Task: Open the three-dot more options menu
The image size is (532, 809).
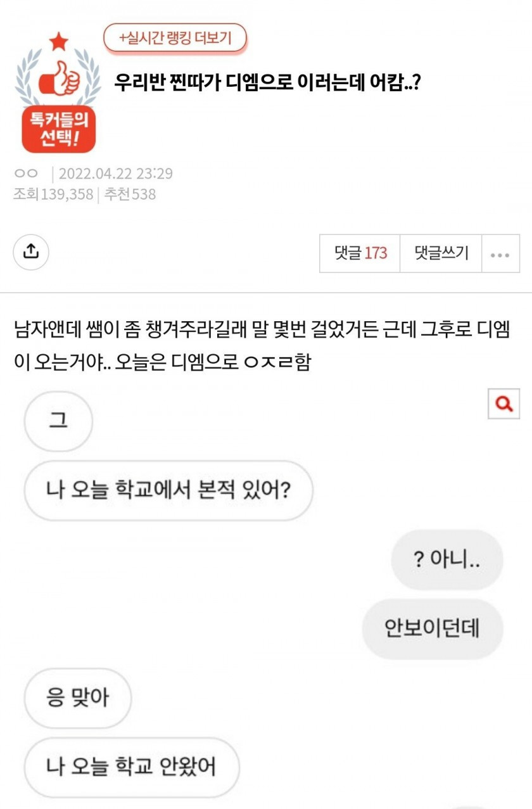Action: (x=500, y=254)
